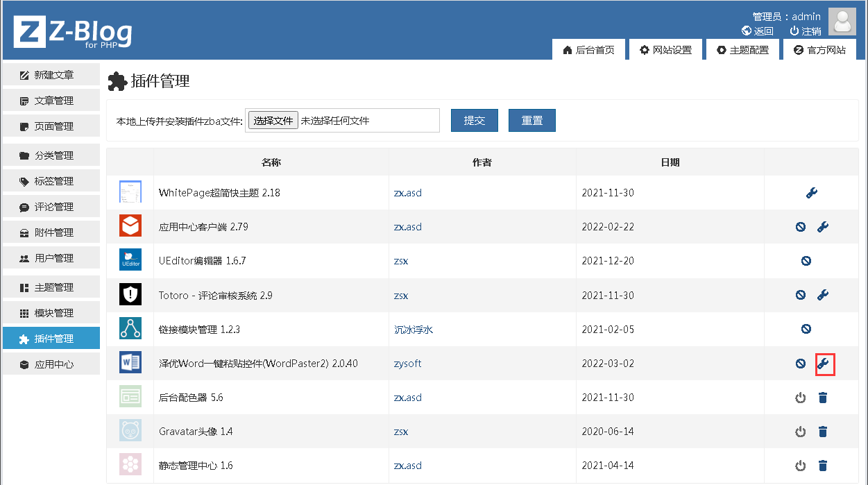Click plugin name 静态管理中心 1.6
This screenshot has width=868, height=485.
tap(196, 466)
